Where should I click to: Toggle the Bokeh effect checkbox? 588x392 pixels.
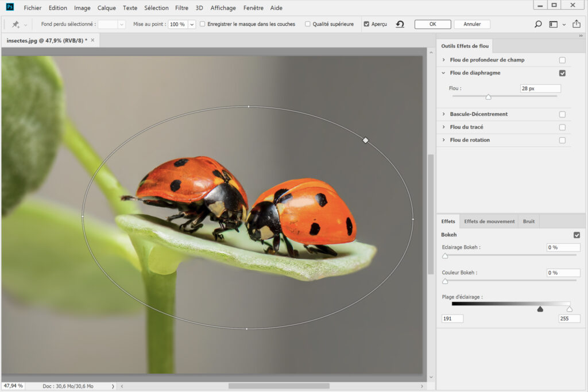tap(577, 235)
